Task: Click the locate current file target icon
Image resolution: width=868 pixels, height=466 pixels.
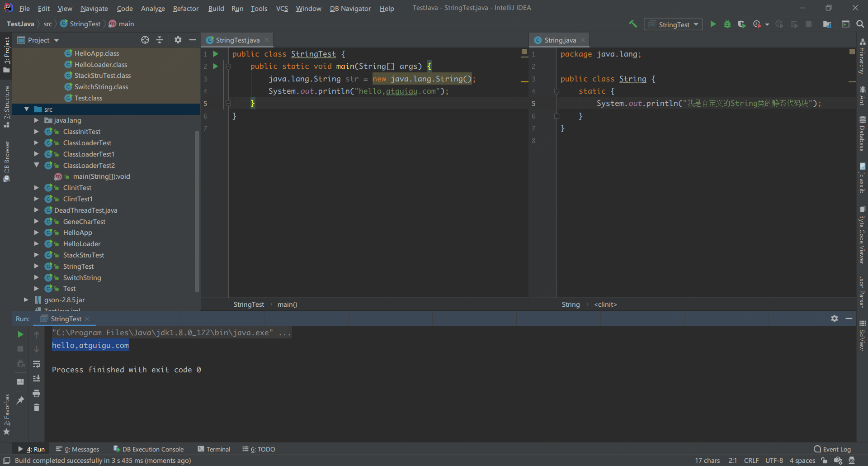Action: [x=145, y=40]
